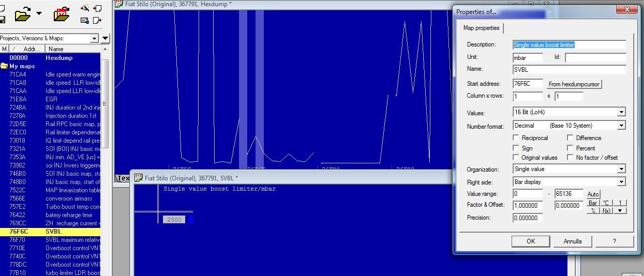Click the Value range minimum field
The width and height of the screenshot is (644, 276).
[x=528, y=194]
